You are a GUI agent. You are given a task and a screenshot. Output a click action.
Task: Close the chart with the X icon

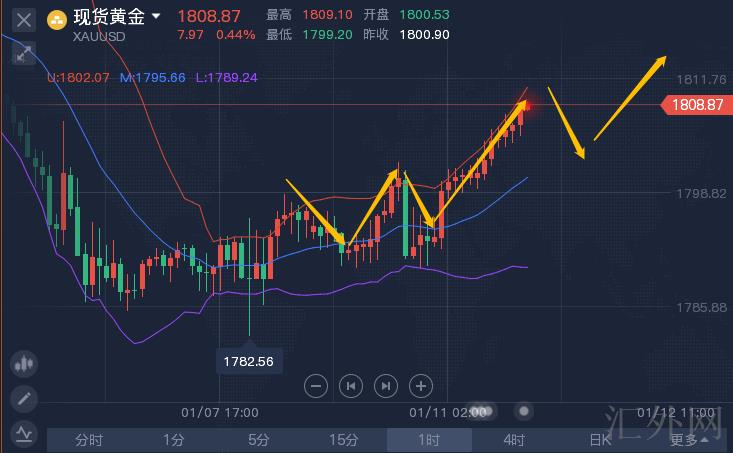24,19
